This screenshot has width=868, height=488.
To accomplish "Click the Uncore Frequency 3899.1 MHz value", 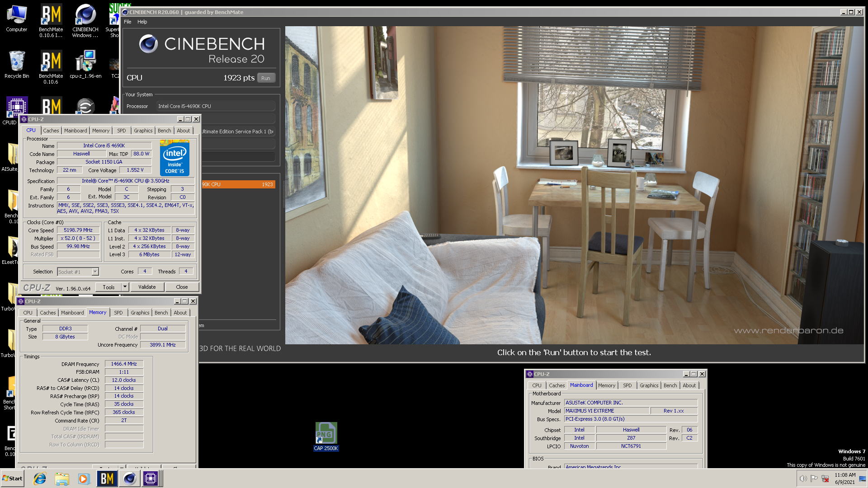I will pos(163,345).
